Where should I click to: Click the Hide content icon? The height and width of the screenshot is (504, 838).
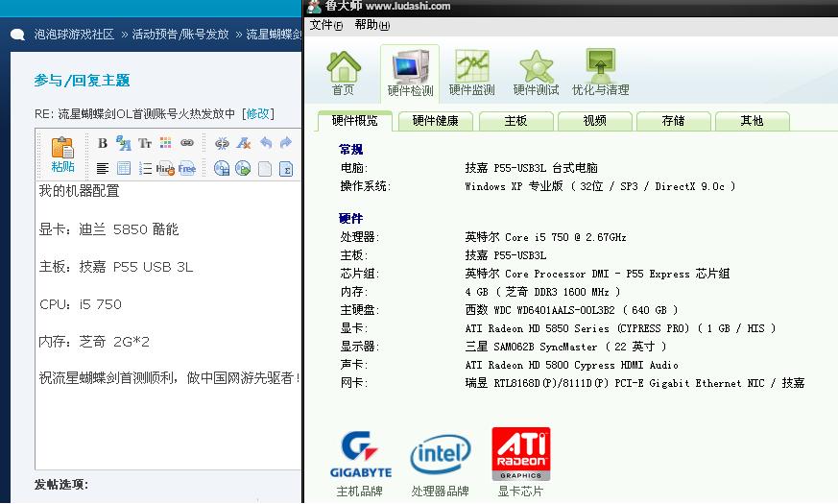pyautogui.click(x=165, y=169)
